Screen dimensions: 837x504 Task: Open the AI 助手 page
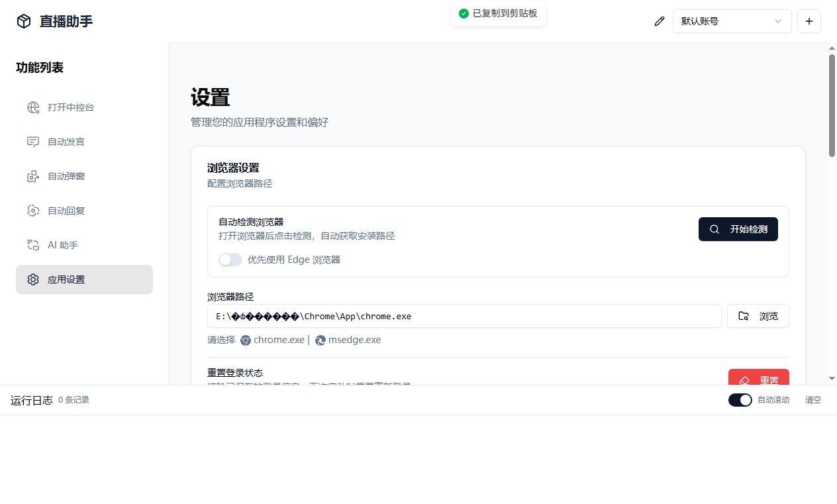84,245
